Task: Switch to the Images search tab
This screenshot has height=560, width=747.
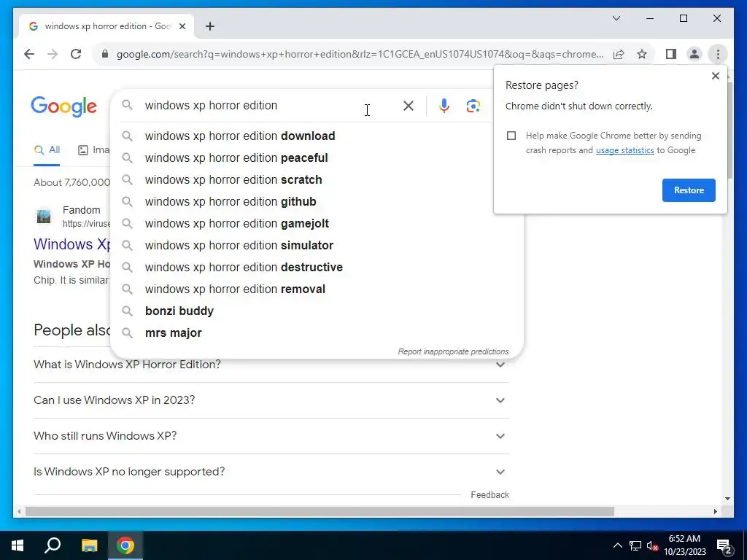Action: tap(93, 150)
